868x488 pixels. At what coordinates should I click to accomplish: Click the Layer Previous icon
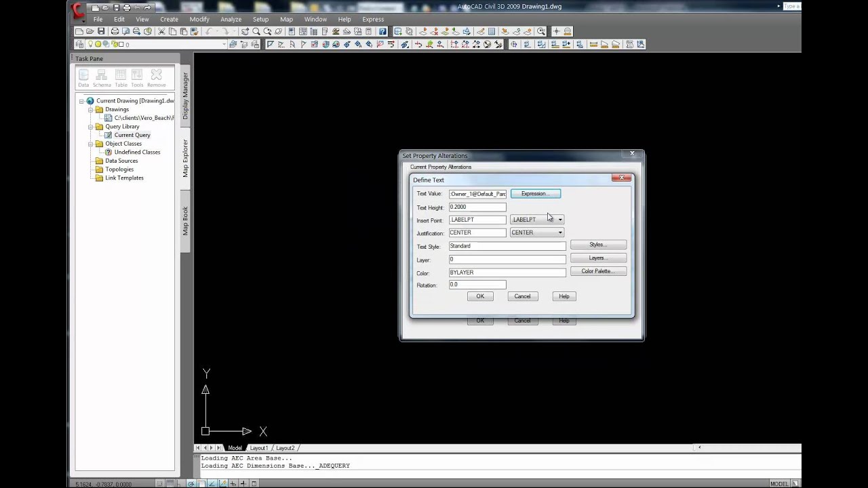[243, 44]
